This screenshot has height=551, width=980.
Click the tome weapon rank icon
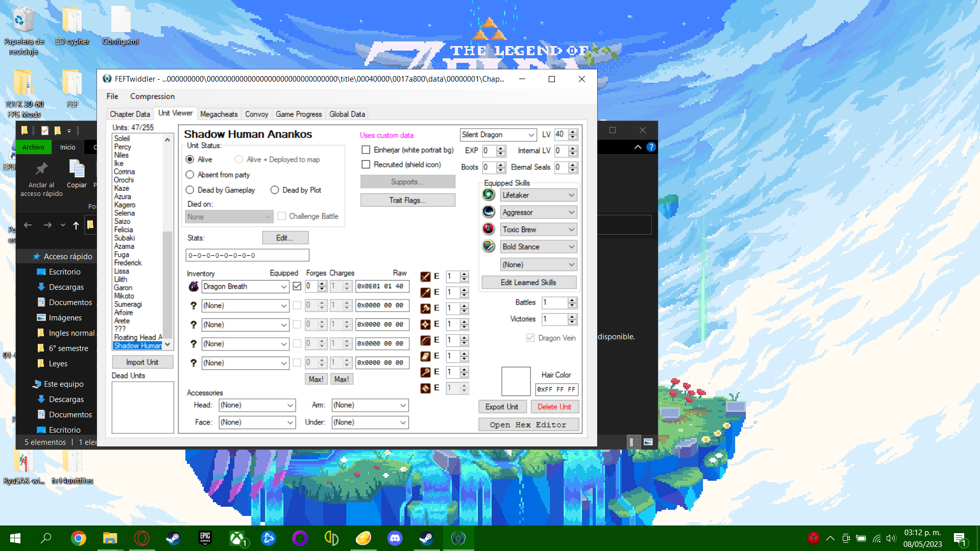tap(425, 356)
